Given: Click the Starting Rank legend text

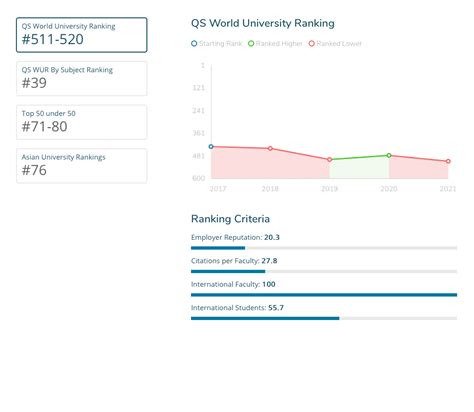Looking at the screenshot, I should click(x=220, y=43).
